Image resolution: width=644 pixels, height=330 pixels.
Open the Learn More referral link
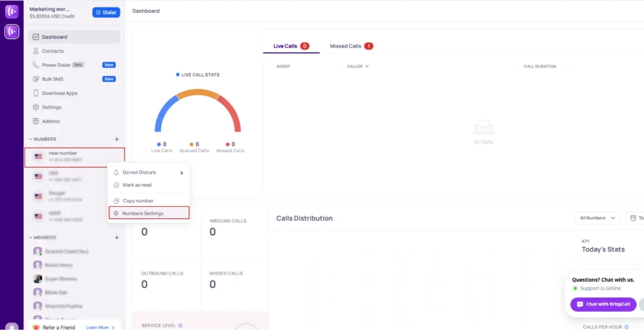pyautogui.click(x=100, y=327)
